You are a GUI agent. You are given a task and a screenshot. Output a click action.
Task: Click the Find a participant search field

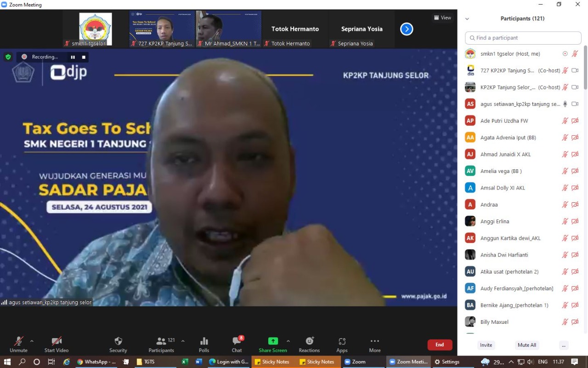click(523, 38)
